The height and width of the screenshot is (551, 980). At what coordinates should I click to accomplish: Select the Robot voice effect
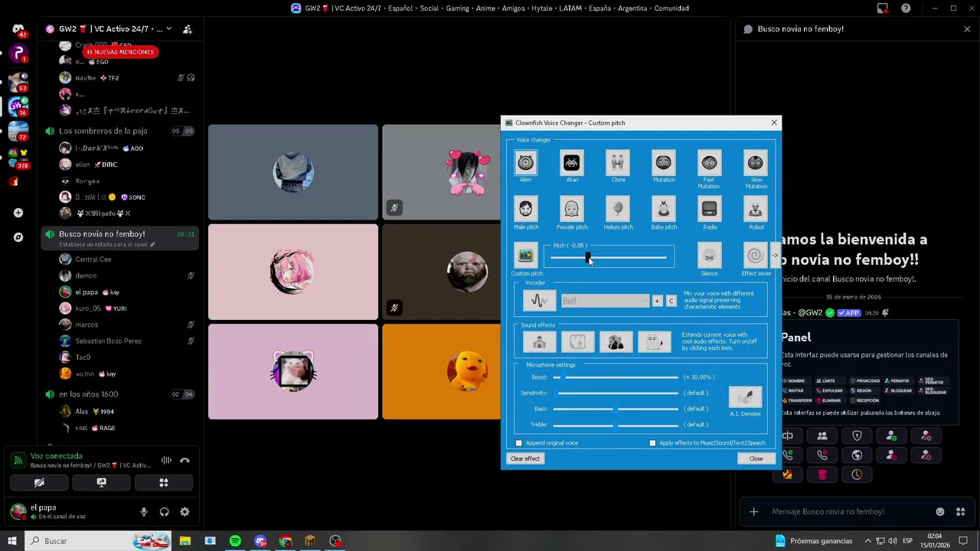(756, 208)
